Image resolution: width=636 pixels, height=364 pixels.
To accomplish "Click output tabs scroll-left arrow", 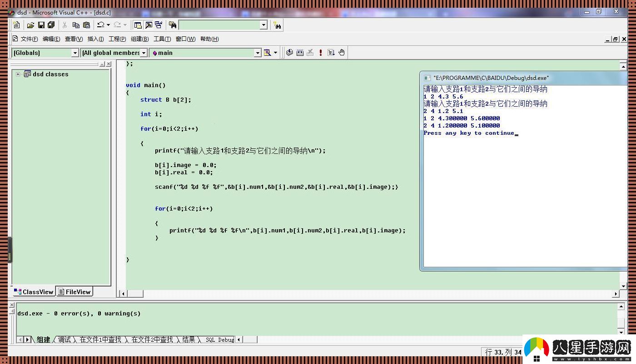I will tap(20, 339).
